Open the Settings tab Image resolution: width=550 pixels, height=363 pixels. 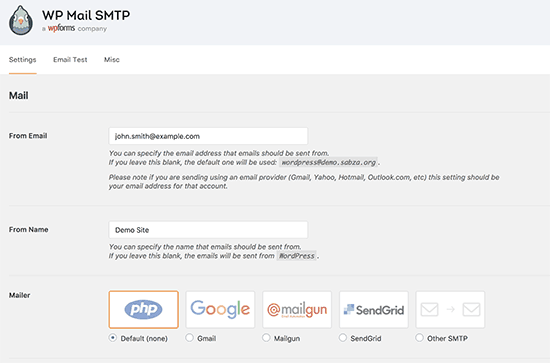(x=22, y=60)
